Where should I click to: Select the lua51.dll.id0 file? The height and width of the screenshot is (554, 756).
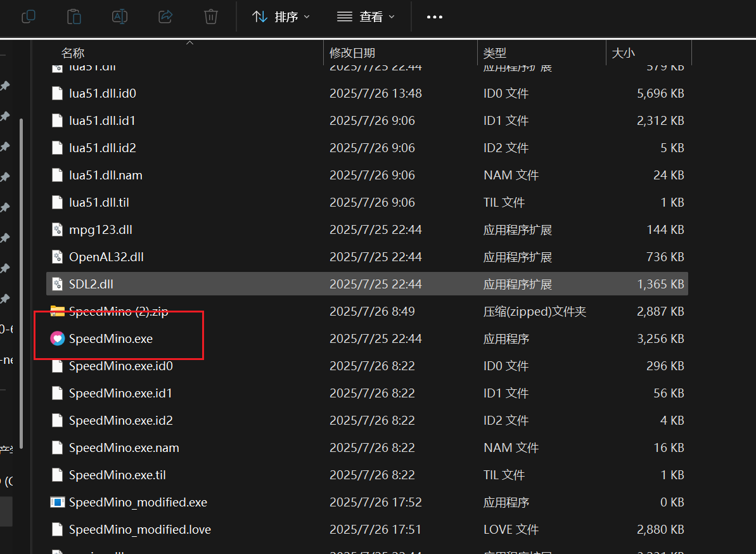(102, 94)
